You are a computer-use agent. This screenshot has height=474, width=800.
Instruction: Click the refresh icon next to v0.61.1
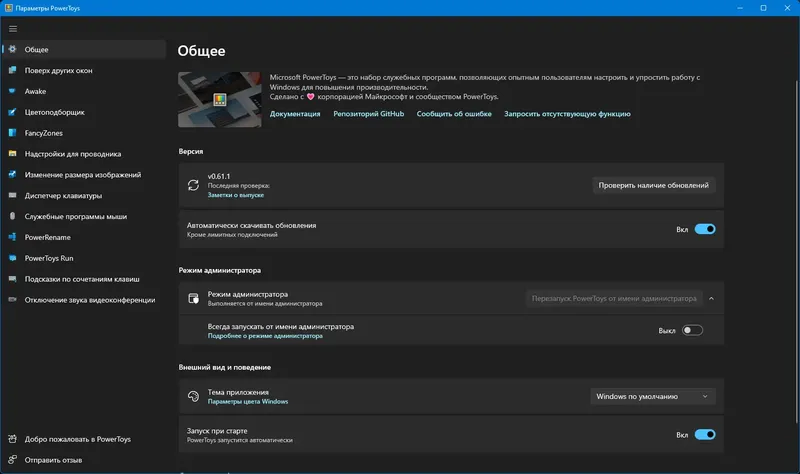click(x=193, y=185)
